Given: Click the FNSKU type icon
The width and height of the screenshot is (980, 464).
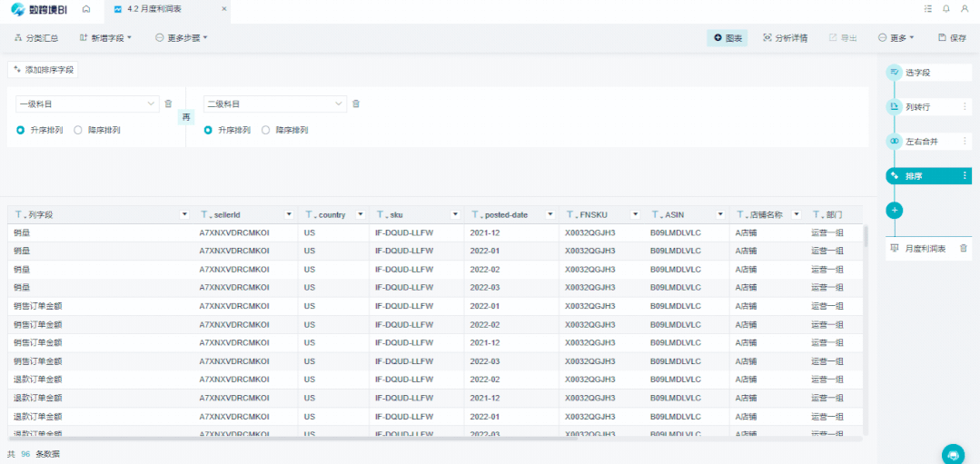Looking at the screenshot, I should point(572,214).
